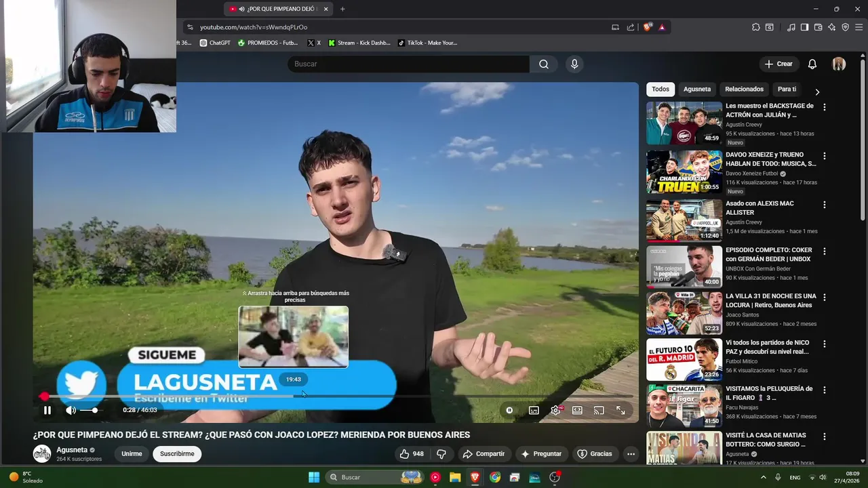Open options for Asado con ALEXIS MAC ALLISTER
The height and width of the screenshot is (488, 868).
pyautogui.click(x=825, y=205)
